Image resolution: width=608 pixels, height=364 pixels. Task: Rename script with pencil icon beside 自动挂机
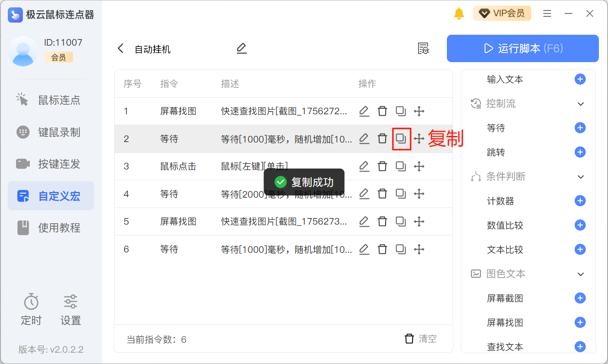click(x=241, y=49)
